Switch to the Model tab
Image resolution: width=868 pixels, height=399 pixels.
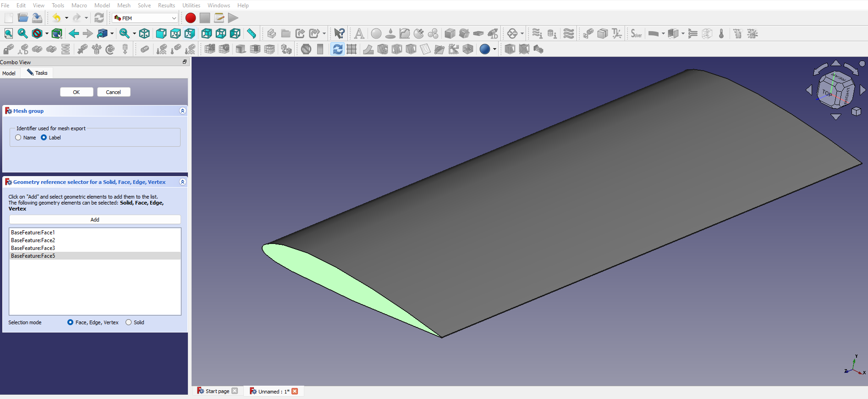point(9,73)
